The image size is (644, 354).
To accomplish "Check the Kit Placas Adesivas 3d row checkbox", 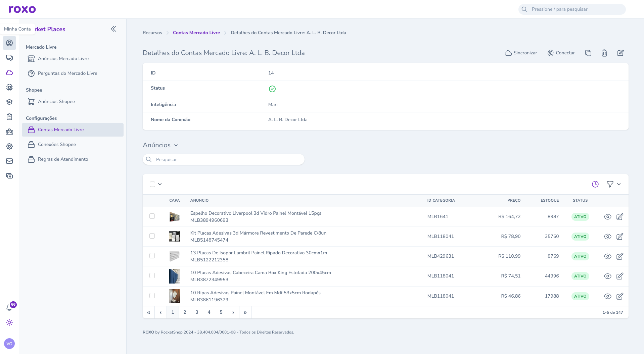I will [152, 236].
